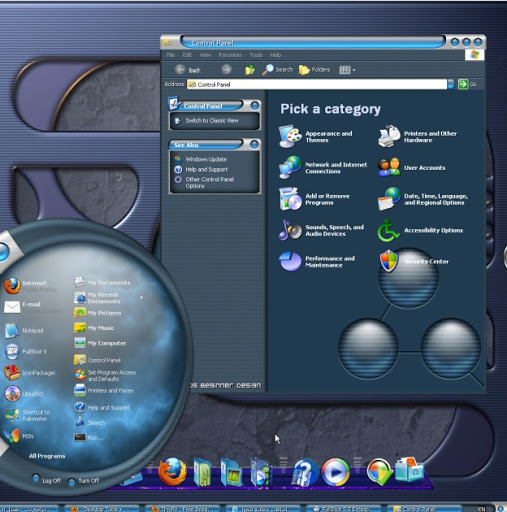Click the Log Off button
507x512 pixels.
pos(47,480)
